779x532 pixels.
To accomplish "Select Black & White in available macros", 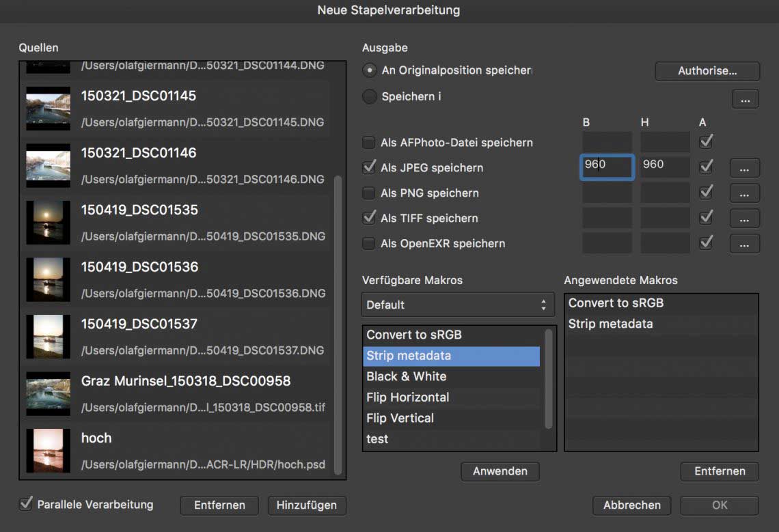I will click(x=406, y=376).
